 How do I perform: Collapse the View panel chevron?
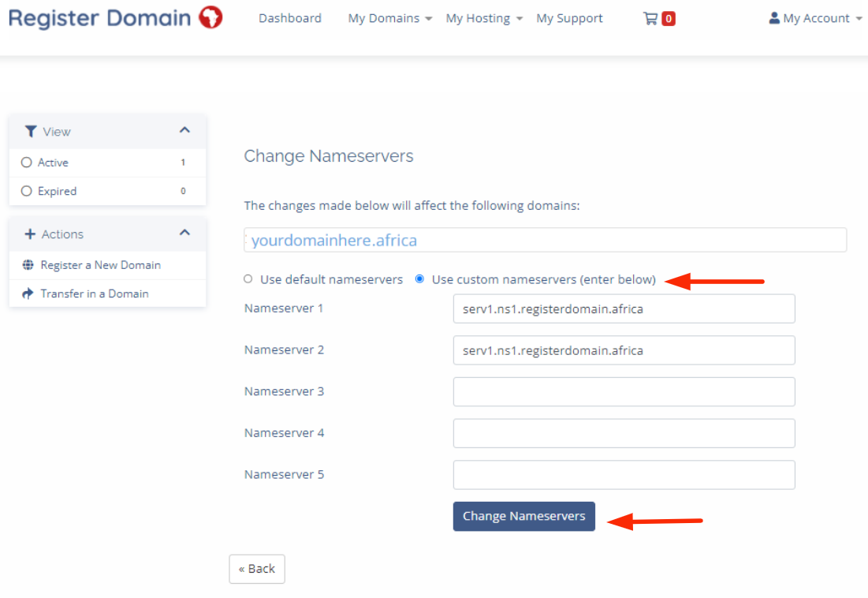[x=184, y=131]
